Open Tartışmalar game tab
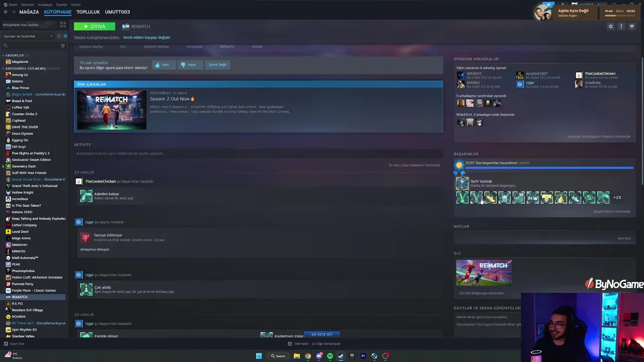 coord(194,47)
